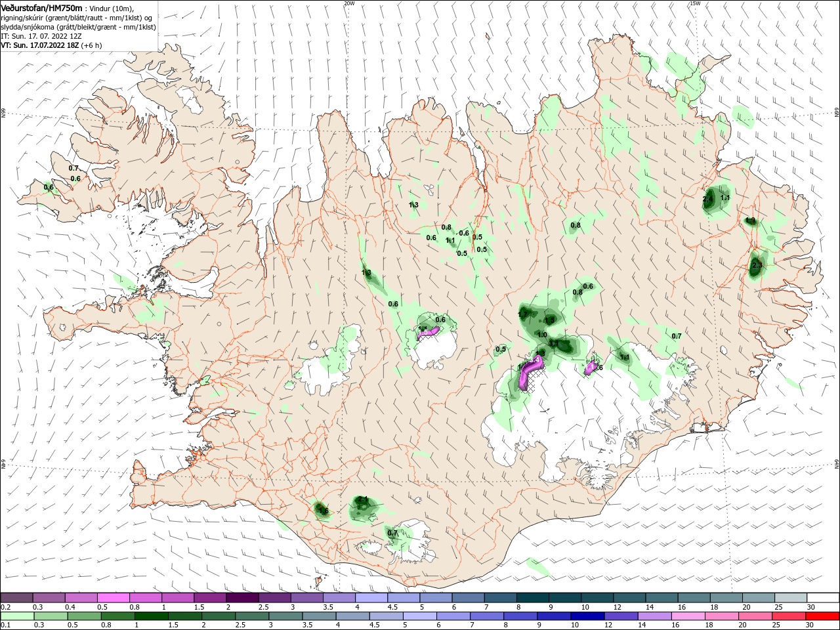
Task: Click the 1.5 precipitation value on the map
Action: pos(550,320)
